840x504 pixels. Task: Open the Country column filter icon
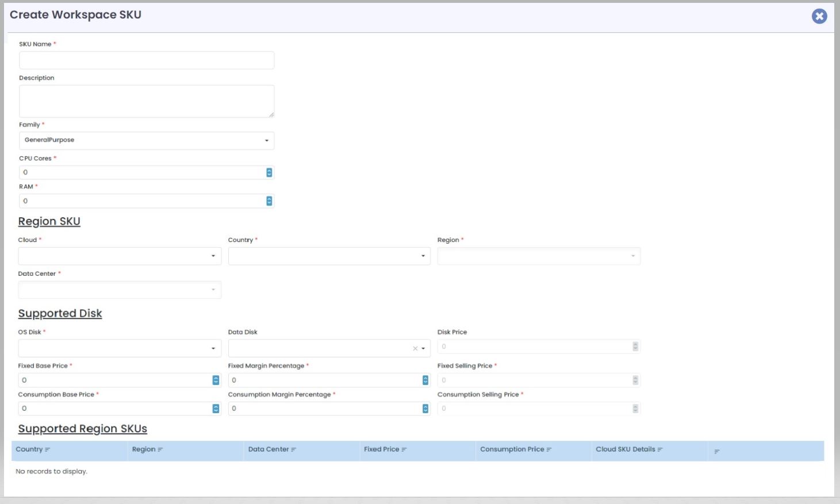point(48,450)
